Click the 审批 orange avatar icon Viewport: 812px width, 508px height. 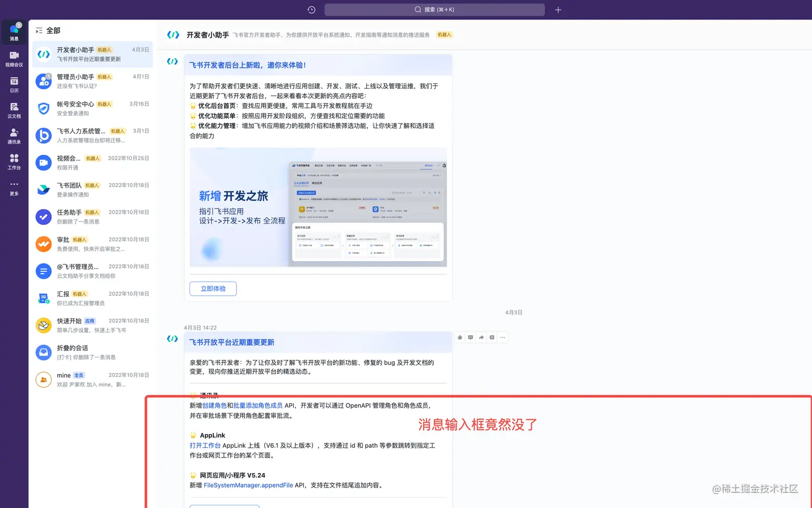point(44,244)
